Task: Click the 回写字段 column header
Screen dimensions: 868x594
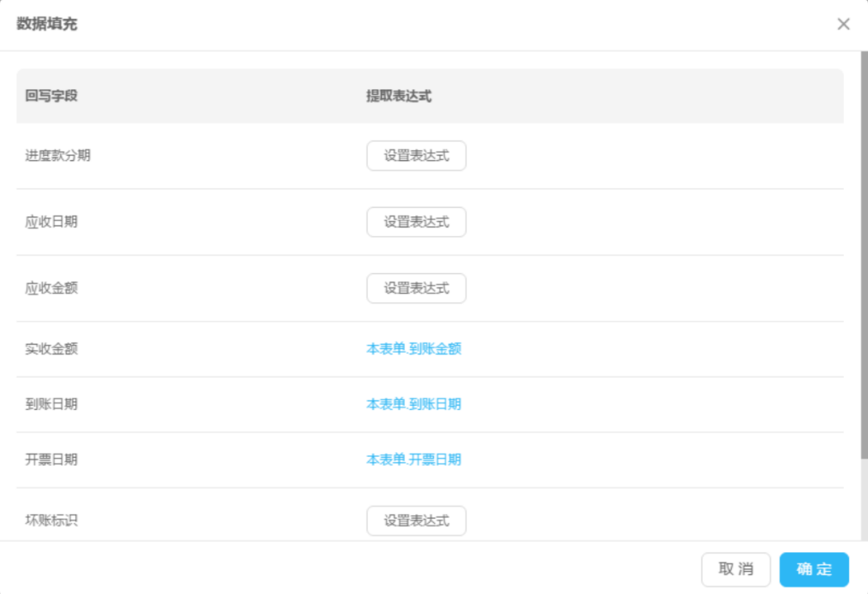Action: click(x=51, y=96)
